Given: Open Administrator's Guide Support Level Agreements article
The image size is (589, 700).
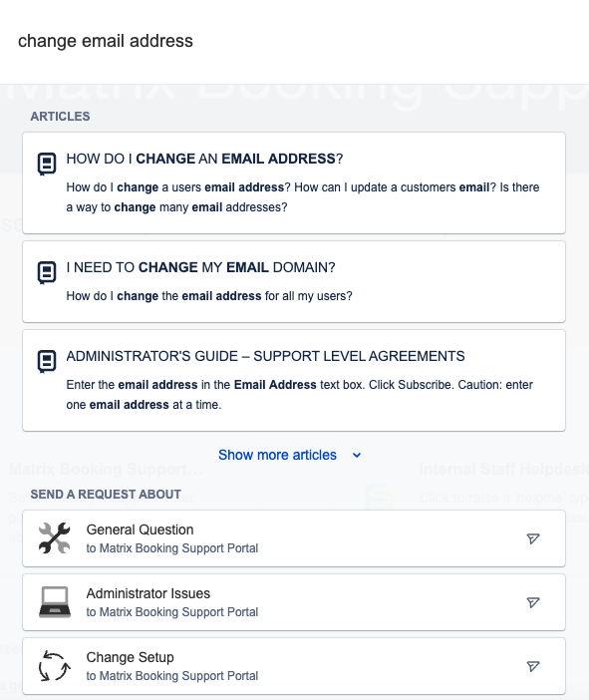Looking at the screenshot, I should coord(294,380).
